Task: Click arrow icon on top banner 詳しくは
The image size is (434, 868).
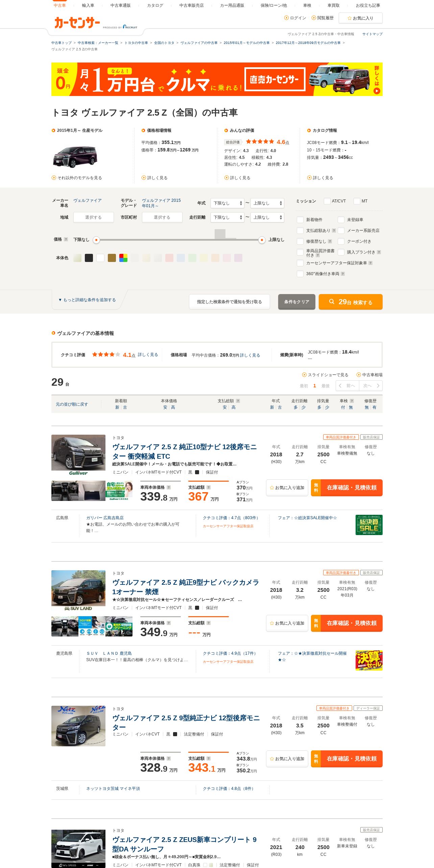Action: 377,91
